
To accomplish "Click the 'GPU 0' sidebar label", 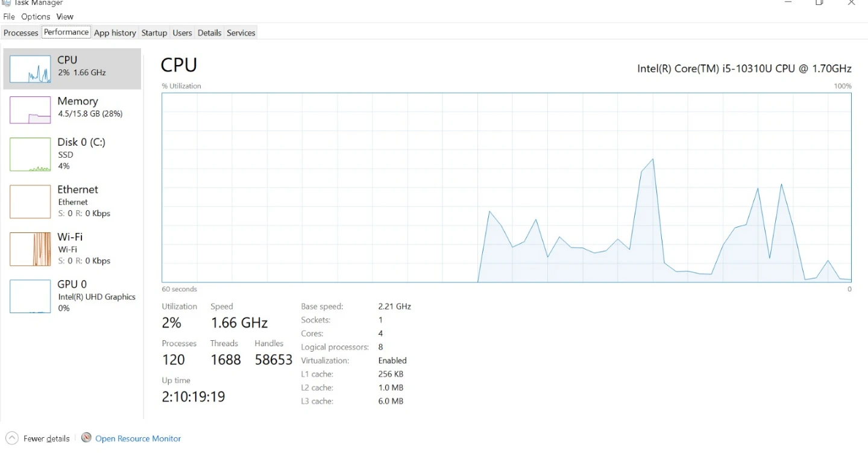I will click(72, 284).
